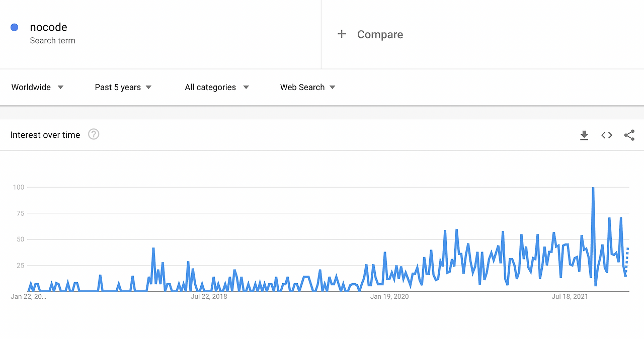Click the 75 gridline value label
644x339 pixels.
[x=19, y=213]
